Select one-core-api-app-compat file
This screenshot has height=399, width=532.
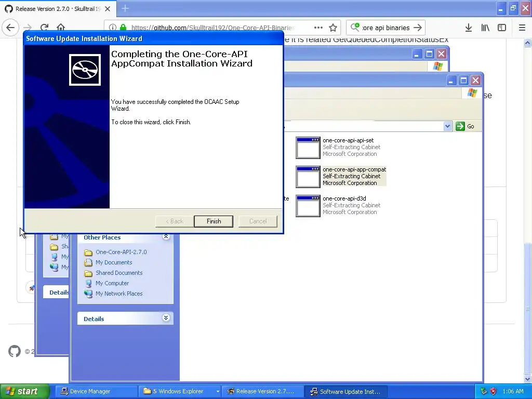point(341,176)
